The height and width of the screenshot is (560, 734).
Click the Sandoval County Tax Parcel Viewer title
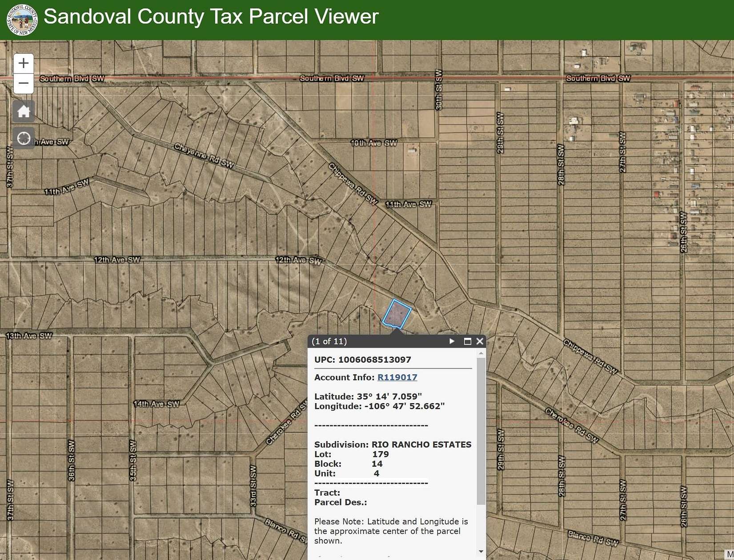[212, 17]
